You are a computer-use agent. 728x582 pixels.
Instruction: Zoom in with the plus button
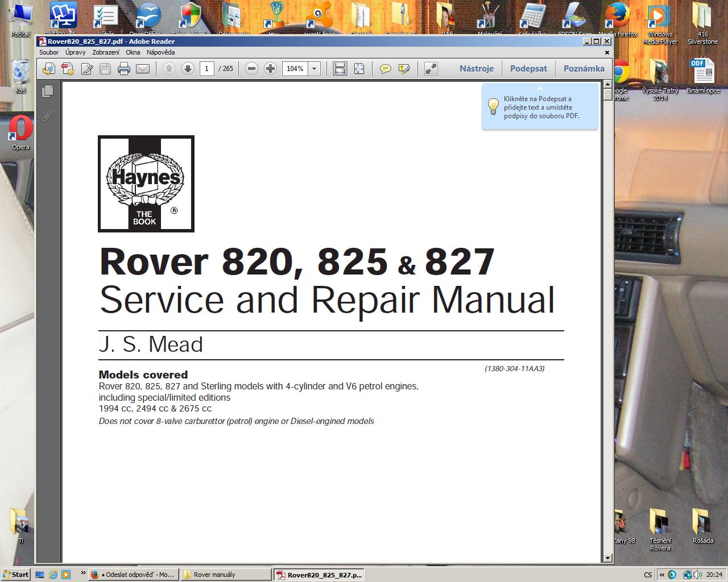271,69
